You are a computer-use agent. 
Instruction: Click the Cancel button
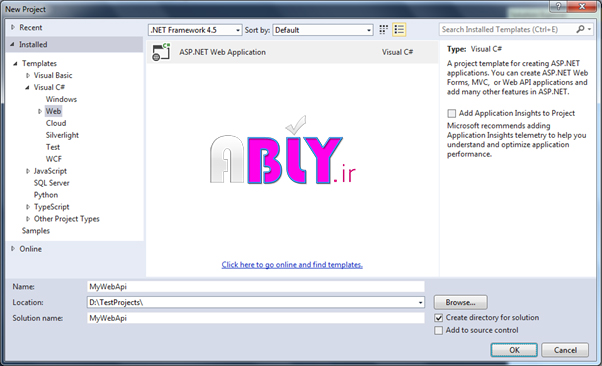[x=565, y=350]
